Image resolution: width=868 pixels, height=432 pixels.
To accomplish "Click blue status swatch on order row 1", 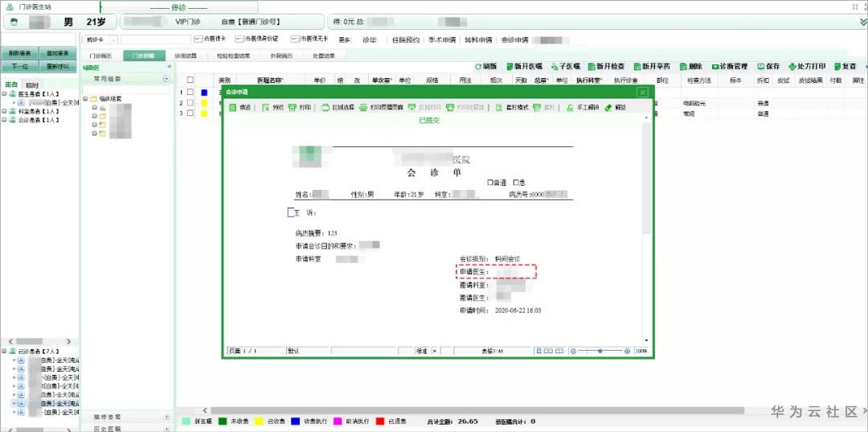I will point(203,92).
